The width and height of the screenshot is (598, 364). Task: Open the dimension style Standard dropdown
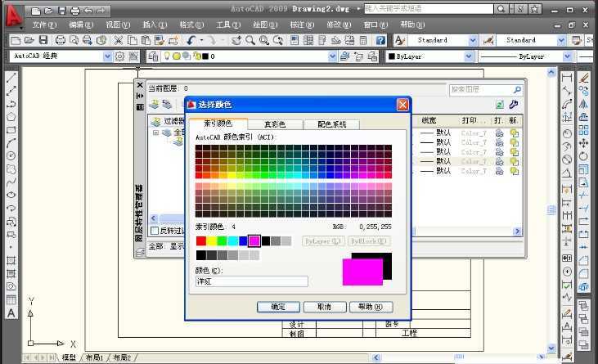(x=561, y=40)
